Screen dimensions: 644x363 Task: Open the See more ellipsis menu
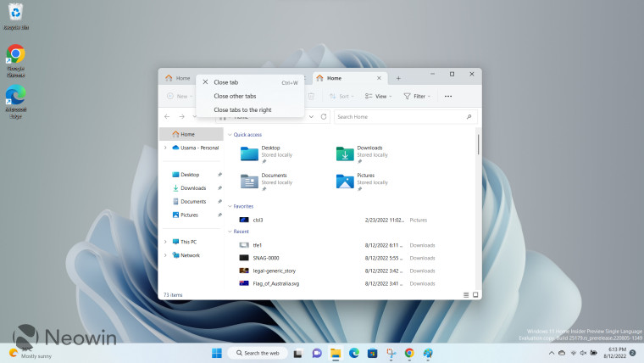(x=448, y=96)
